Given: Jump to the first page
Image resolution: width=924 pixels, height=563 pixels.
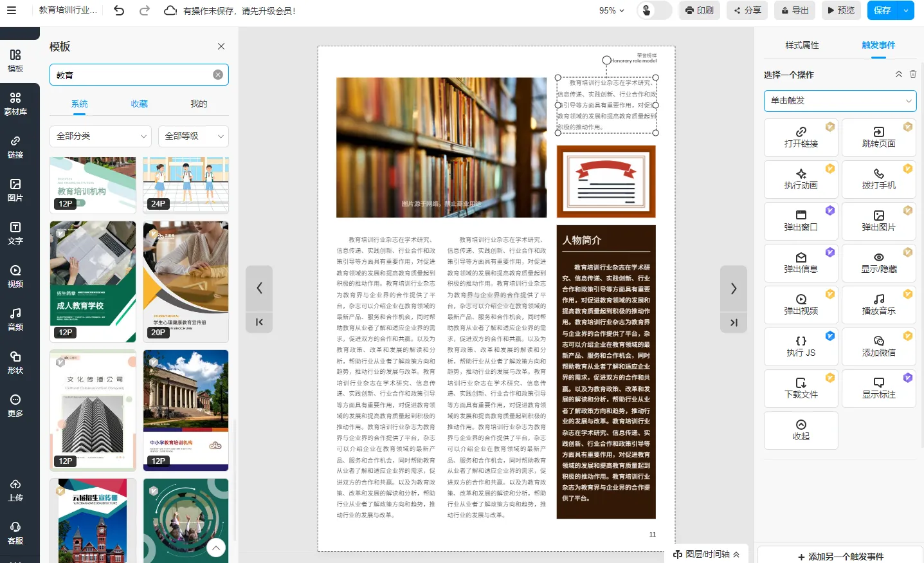Looking at the screenshot, I should 259,322.
